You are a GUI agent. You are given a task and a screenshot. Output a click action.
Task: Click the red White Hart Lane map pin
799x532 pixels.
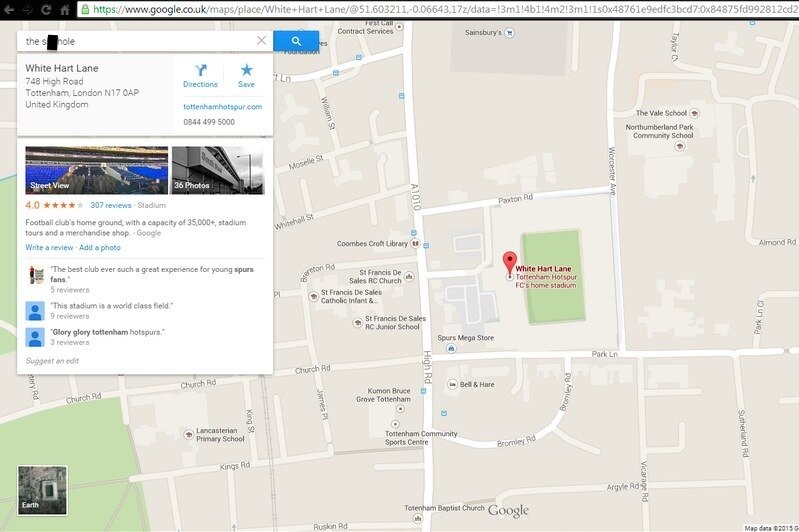pyautogui.click(x=510, y=263)
